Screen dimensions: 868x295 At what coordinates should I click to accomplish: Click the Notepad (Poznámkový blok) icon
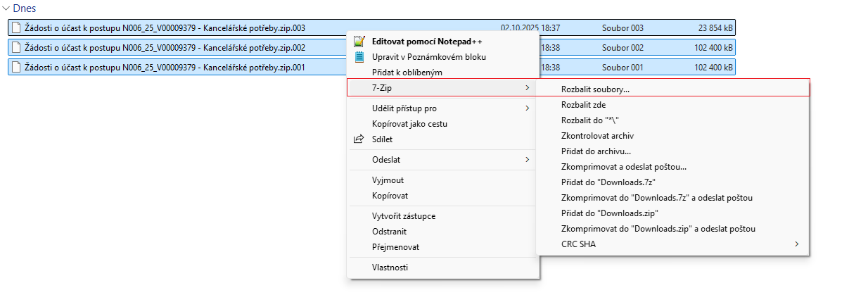359,57
